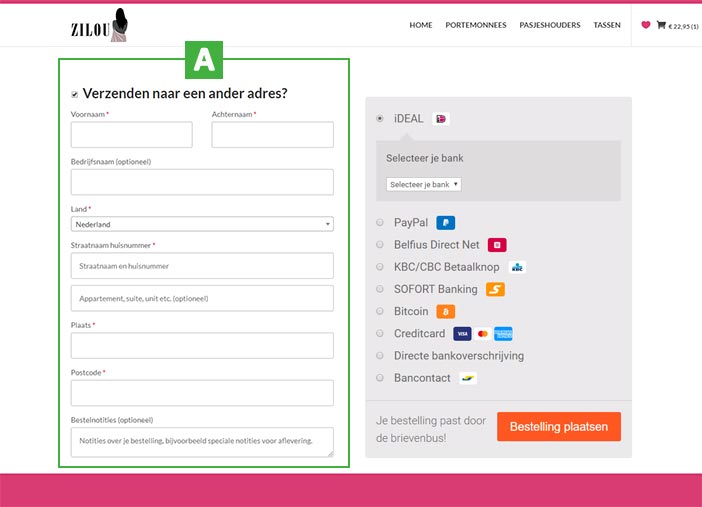702x507 pixels.
Task: Open the Pasjeshouders navigation link
Action: [549, 25]
